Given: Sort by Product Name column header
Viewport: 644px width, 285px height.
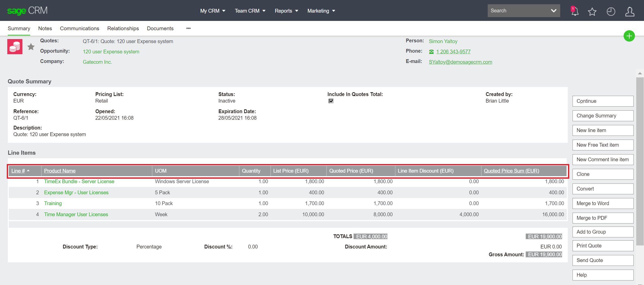Looking at the screenshot, I should coord(60,171).
